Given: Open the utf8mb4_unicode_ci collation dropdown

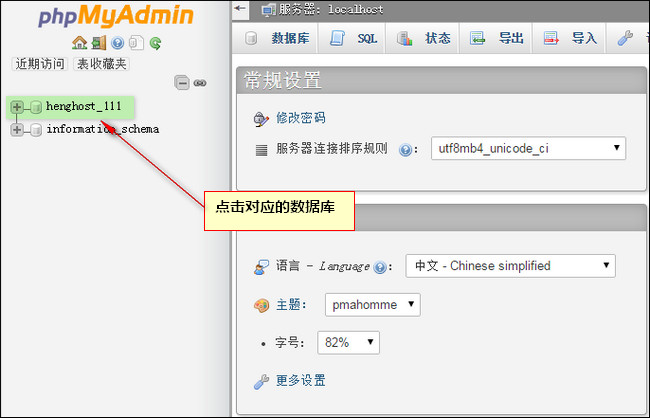Looking at the screenshot, I should (x=528, y=148).
